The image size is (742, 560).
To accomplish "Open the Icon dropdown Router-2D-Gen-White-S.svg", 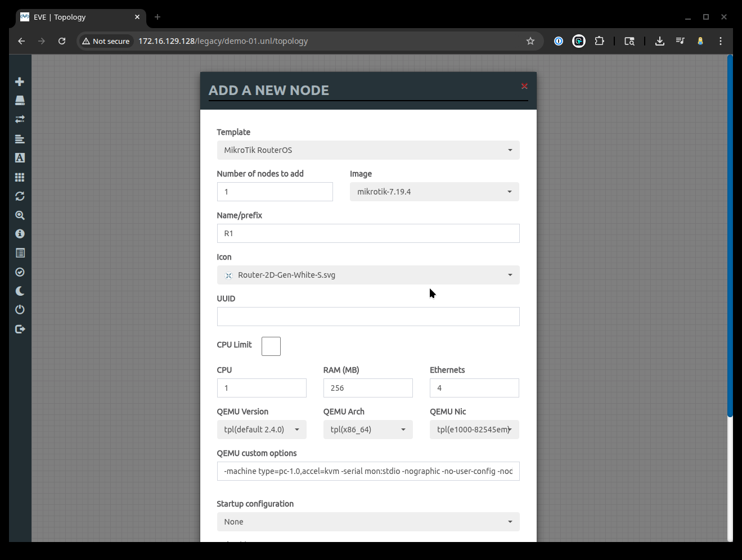I will [x=368, y=275].
